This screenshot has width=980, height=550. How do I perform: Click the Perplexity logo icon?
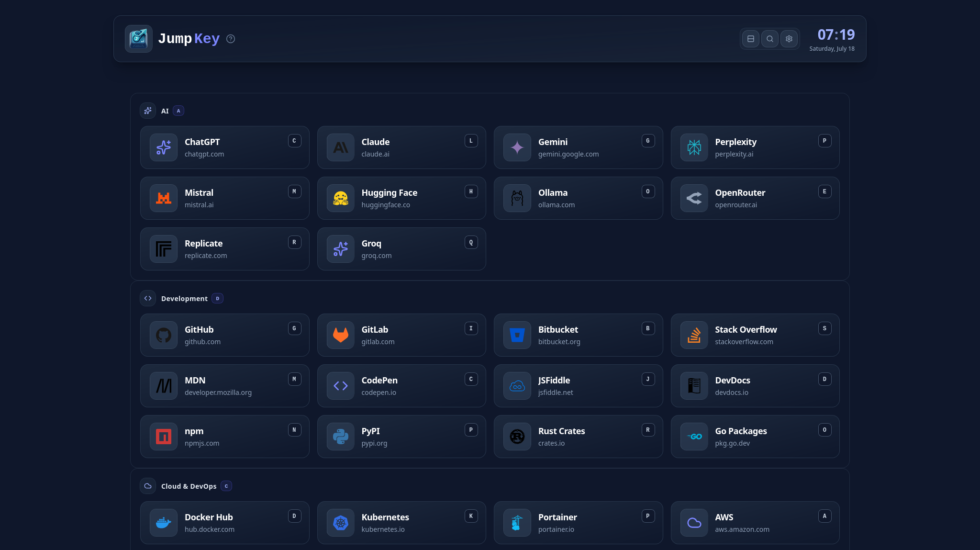click(694, 147)
